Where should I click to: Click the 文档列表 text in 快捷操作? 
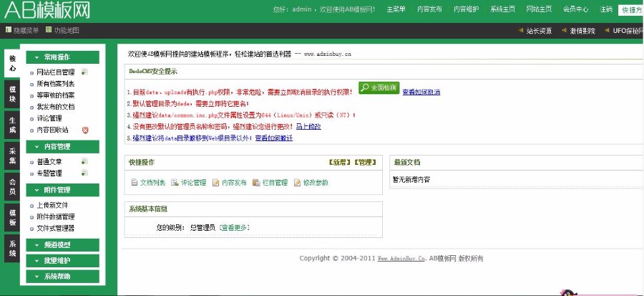[153, 183]
